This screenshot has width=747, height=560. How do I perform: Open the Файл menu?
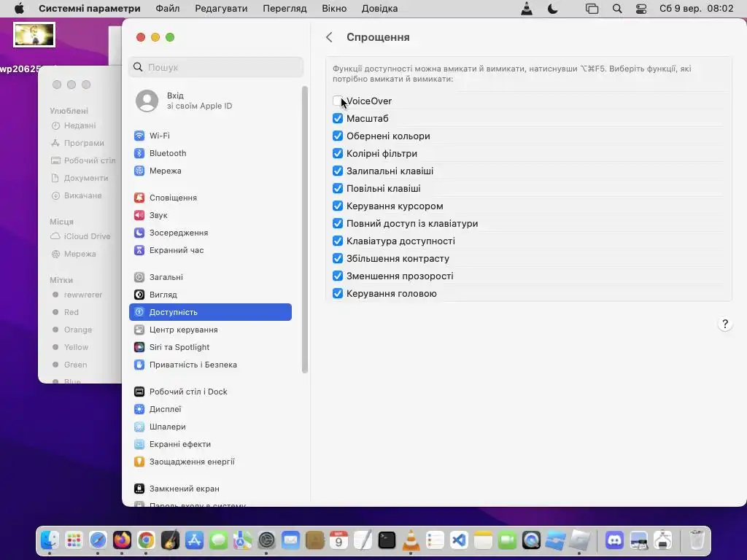(x=168, y=9)
